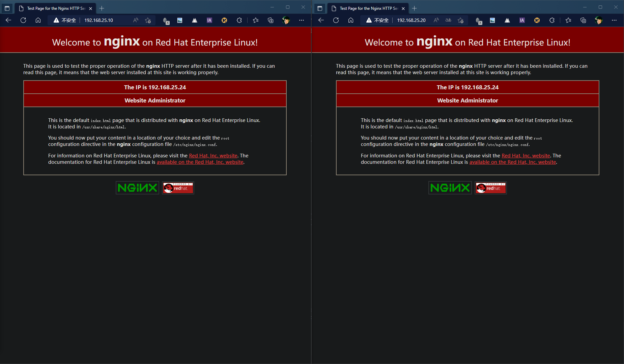Click NGINX logo badge on right page
This screenshot has height=364, width=624.
point(450,188)
